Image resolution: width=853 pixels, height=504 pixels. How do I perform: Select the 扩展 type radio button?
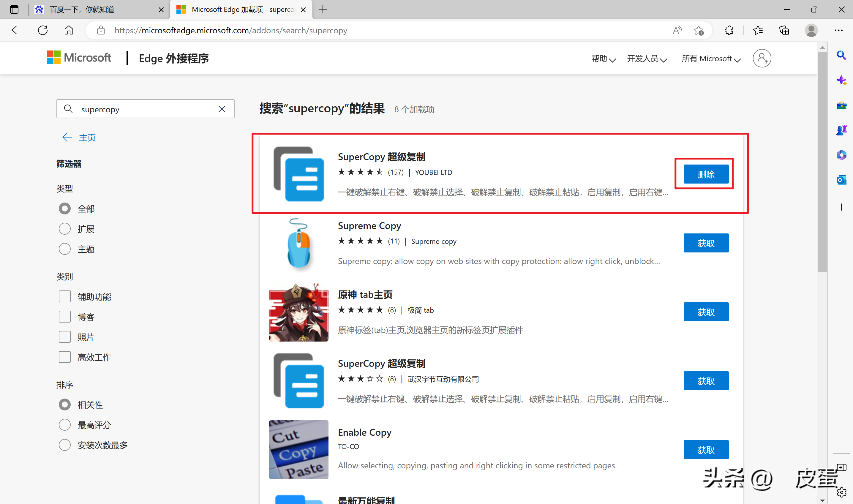64,229
